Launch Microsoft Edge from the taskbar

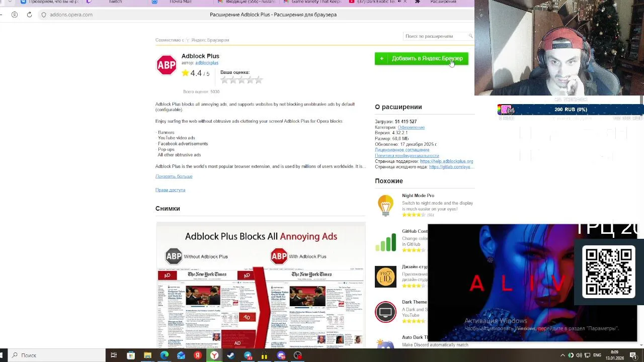coord(164,355)
